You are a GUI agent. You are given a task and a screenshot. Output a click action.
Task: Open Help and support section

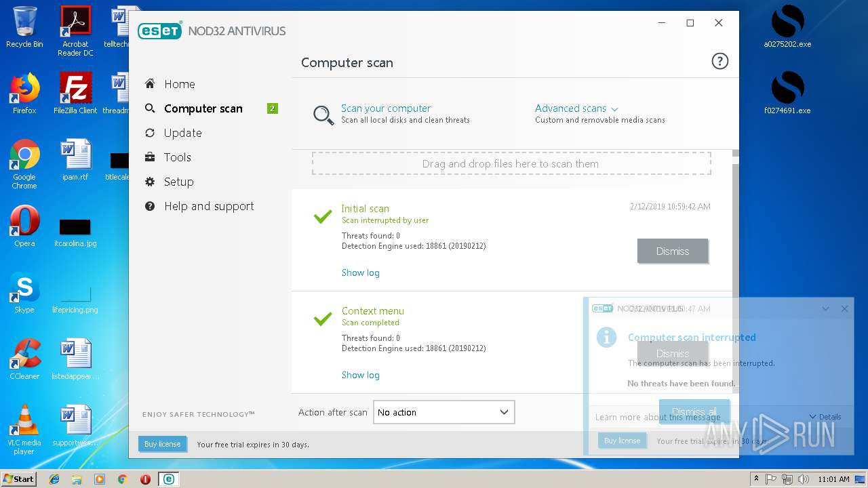coord(209,206)
